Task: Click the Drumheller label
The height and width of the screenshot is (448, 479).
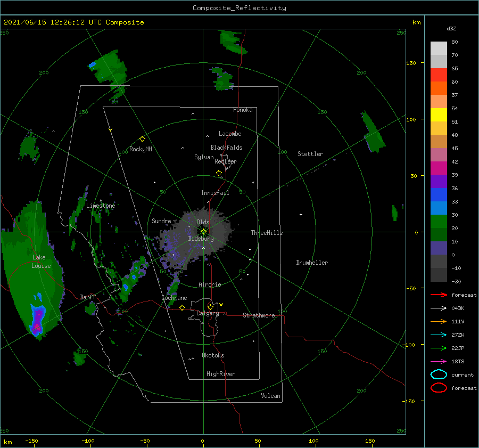Action: point(312,263)
